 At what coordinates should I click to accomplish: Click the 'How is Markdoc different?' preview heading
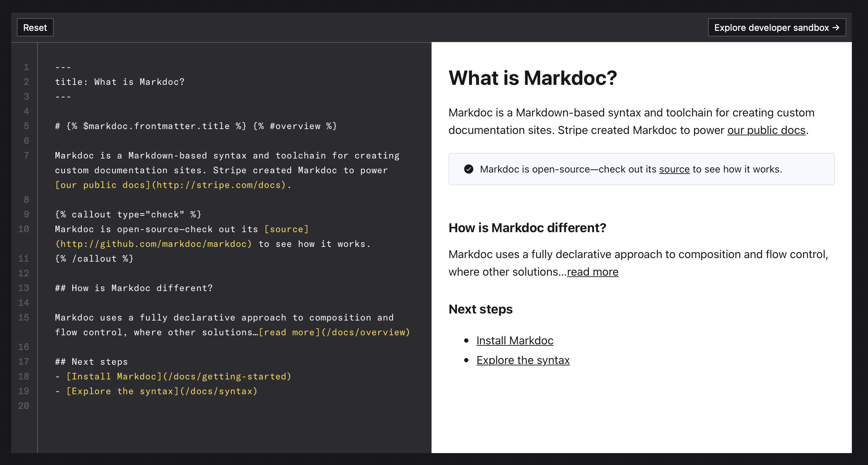click(x=527, y=228)
